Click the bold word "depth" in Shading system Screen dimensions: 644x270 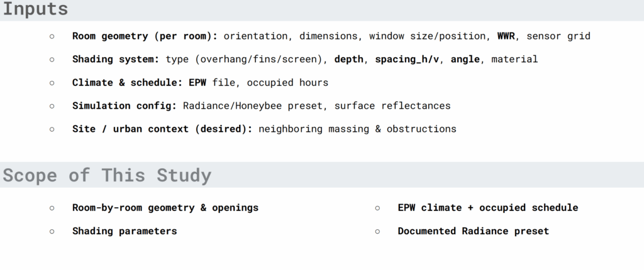point(349,59)
